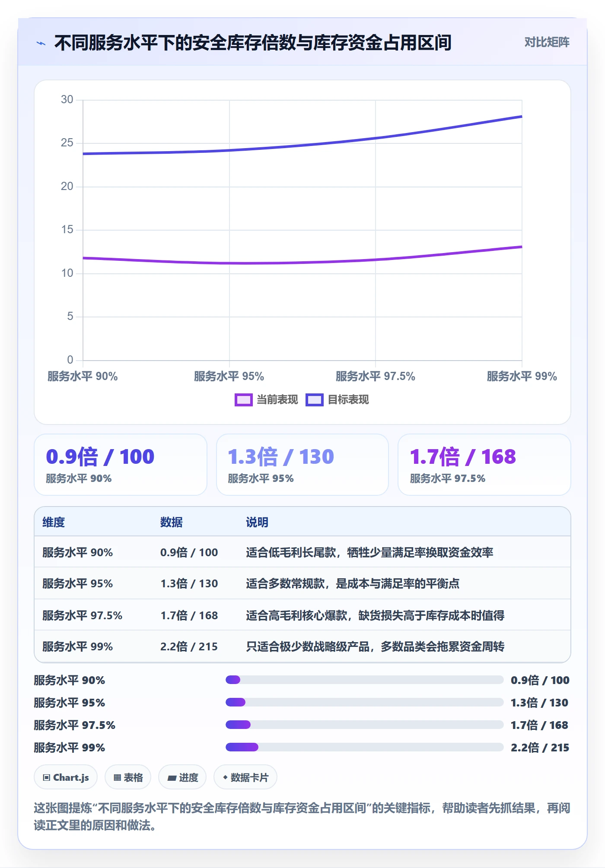Open the 1.7倍 / 168 data card
Screen dimensions: 605x868
(x=484, y=465)
